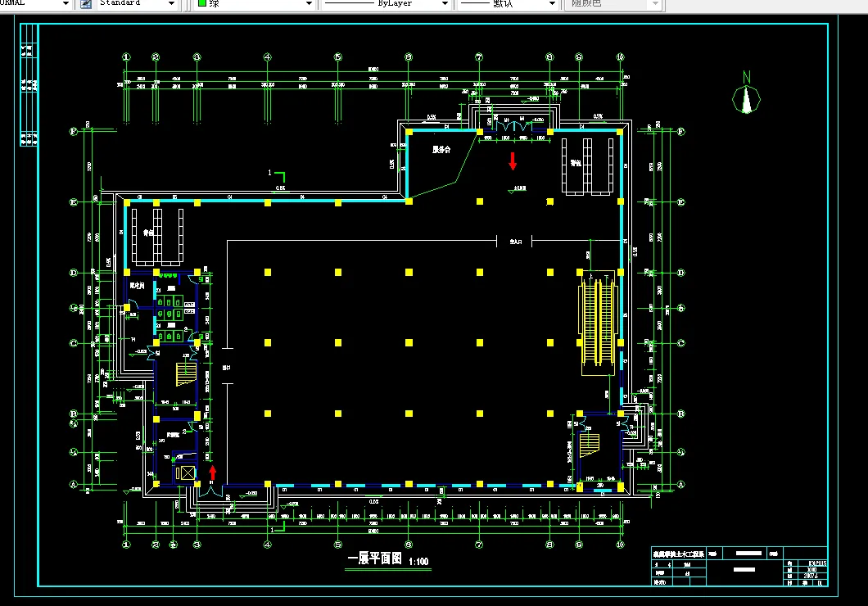Image resolution: width=868 pixels, height=606 pixels.
Task: Expand the ByLayer linetype dropdown
Action: (445, 4)
